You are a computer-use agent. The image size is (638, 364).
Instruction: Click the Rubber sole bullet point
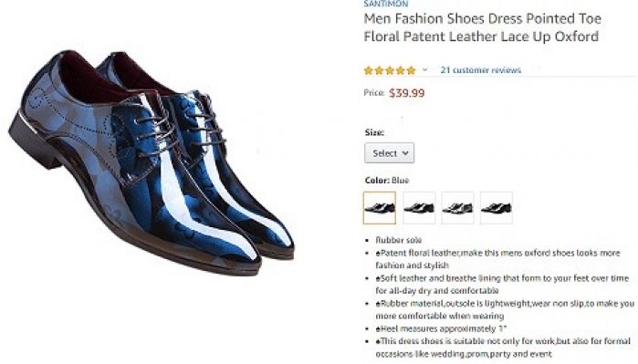398,240
